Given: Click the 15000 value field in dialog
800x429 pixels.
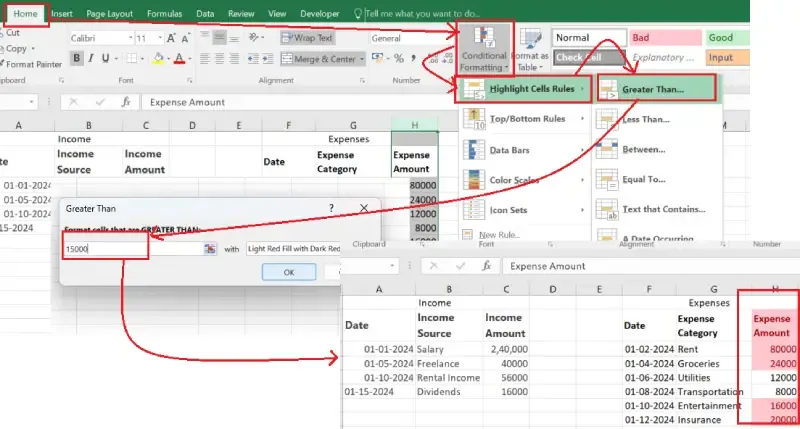Looking at the screenshot, I should click(133, 248).
